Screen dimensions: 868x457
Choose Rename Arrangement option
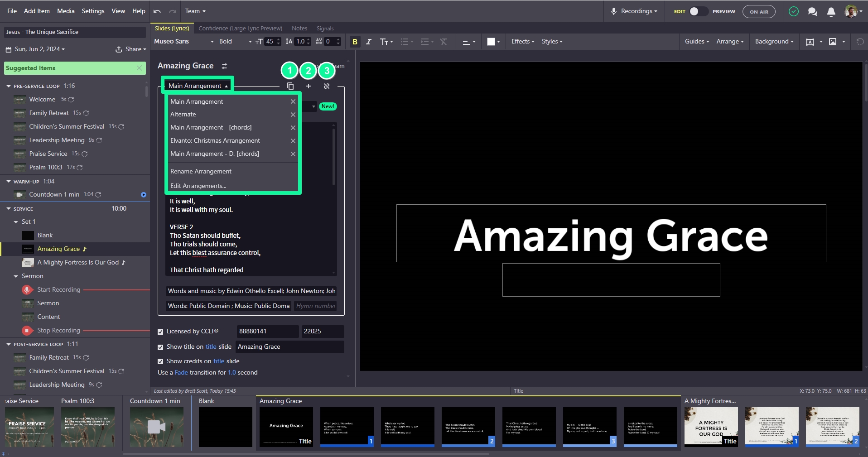click(x=201, y=172)
